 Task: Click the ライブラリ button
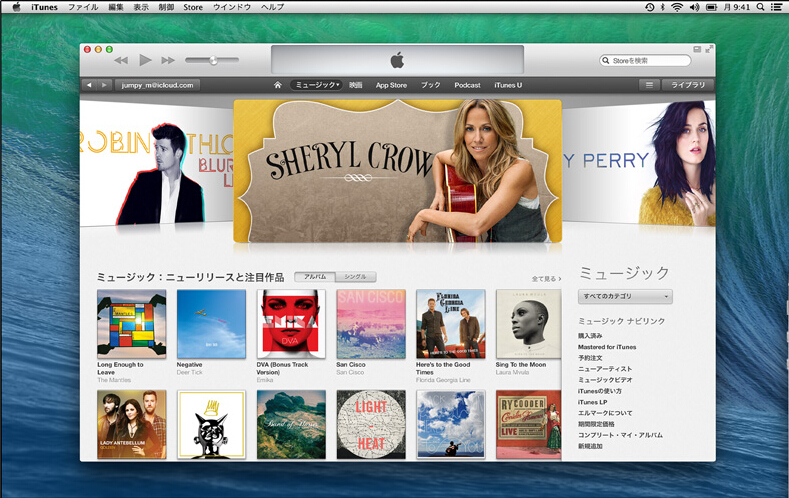pyautogui.click(x=688, y=85)
